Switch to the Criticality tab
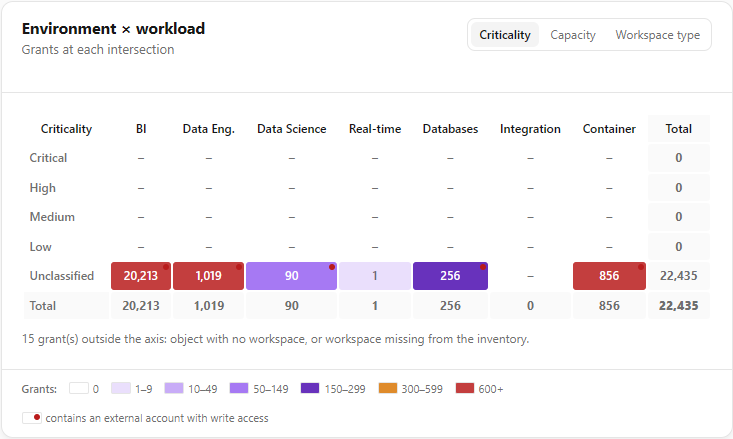733x439 pixels. (504, 35)
